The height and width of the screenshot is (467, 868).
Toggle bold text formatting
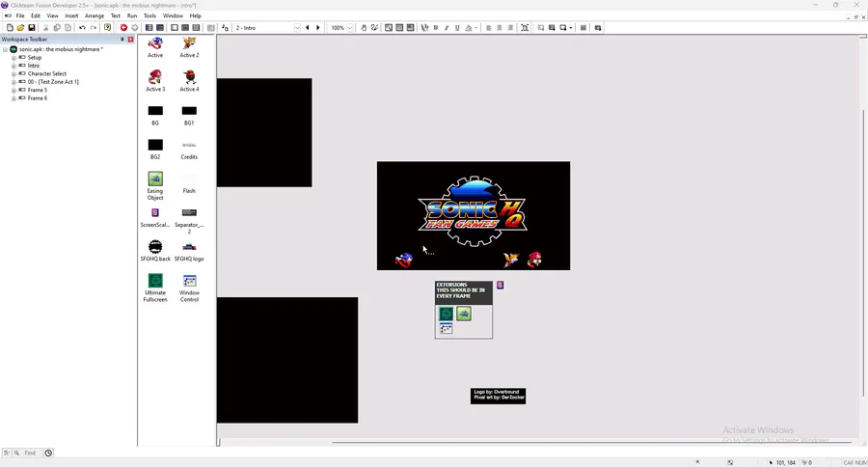pos(436,28)
